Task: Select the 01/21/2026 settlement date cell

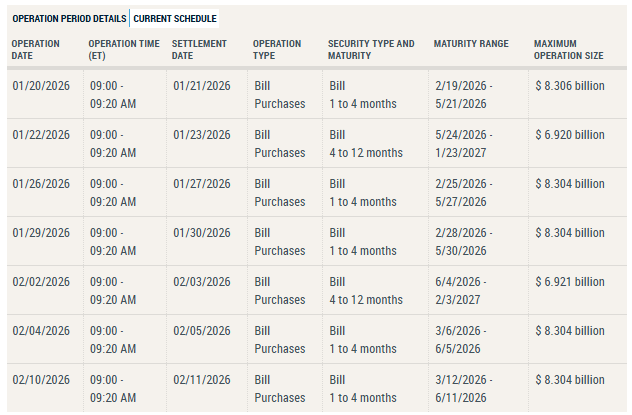Action: [x=202, y=86]
